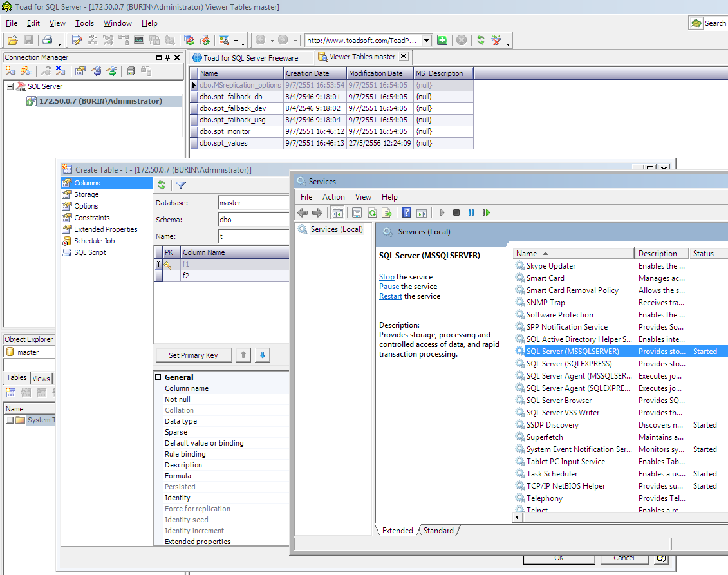Screen dimensions: 728x575
Task: Click the filter funnel icon in Create Table
Action: click(181, 185)
